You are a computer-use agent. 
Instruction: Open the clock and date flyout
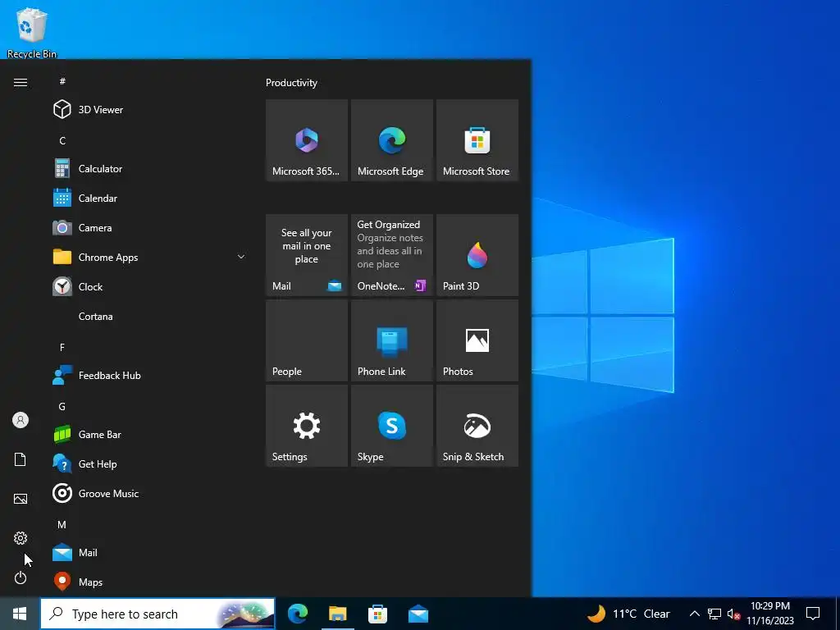[770, 614]
